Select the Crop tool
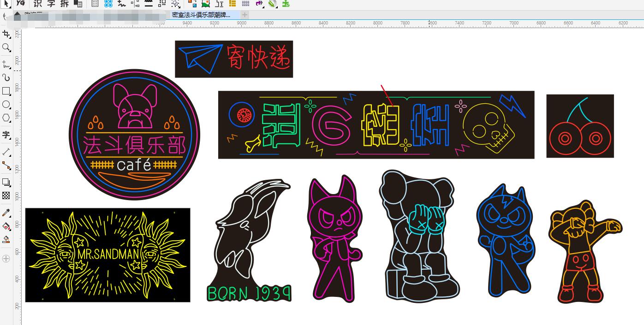This screenshot has height=325, width=644. click(x=6, y=34)
